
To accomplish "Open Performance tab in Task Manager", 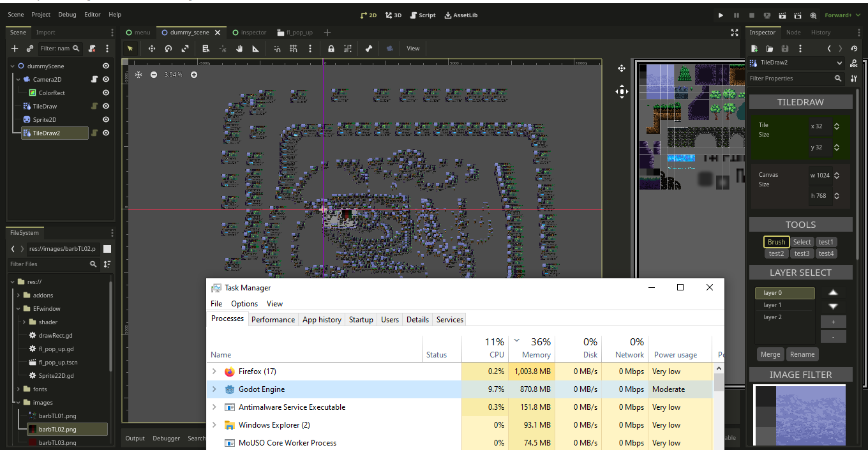I will point(273,320).
